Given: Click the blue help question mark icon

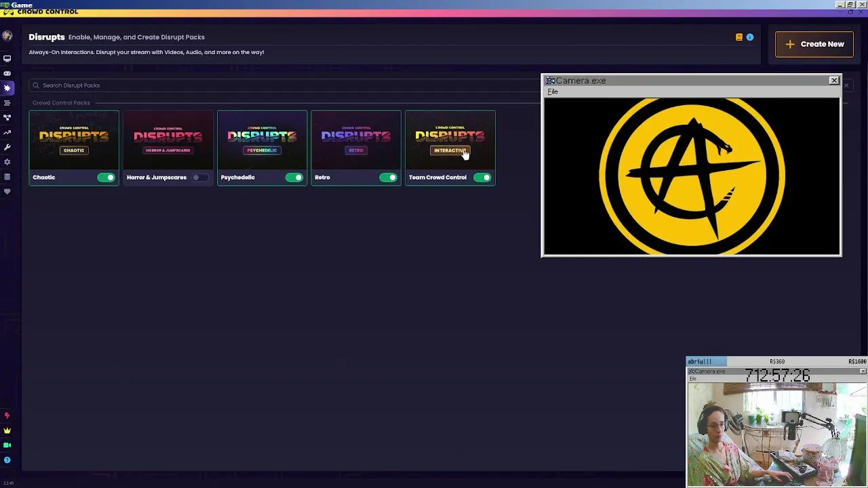Looking at the screenshot, I should point(7,460).
